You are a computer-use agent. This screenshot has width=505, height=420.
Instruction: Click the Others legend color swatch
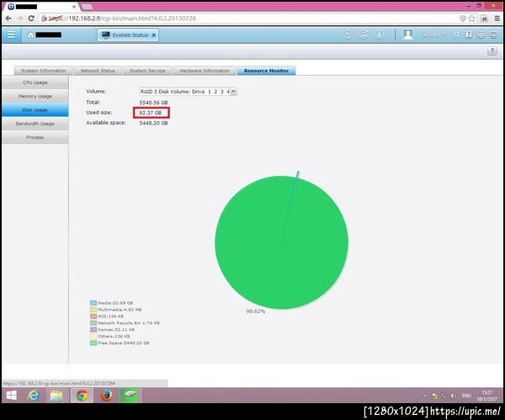pyautogui.click(x=93, y=337)
